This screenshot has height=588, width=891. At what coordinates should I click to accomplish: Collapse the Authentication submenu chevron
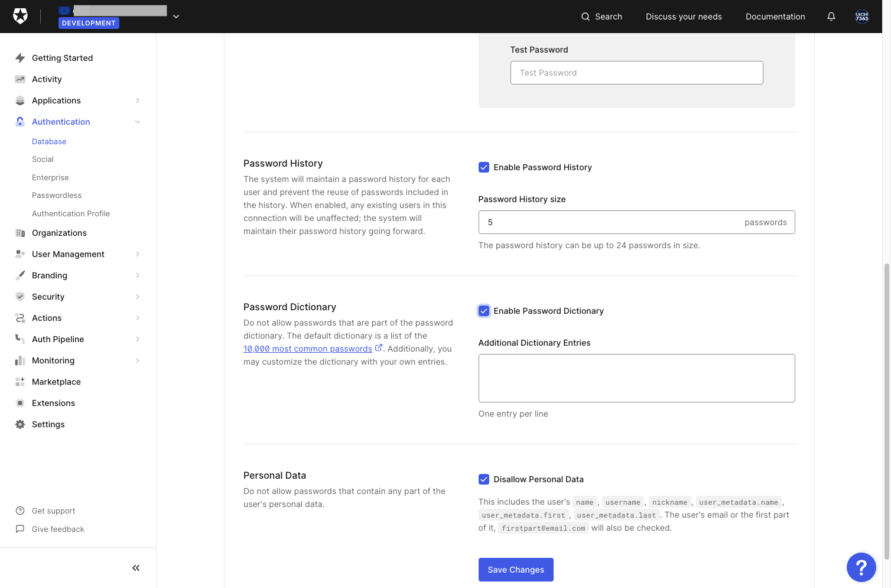coord(138,122)
